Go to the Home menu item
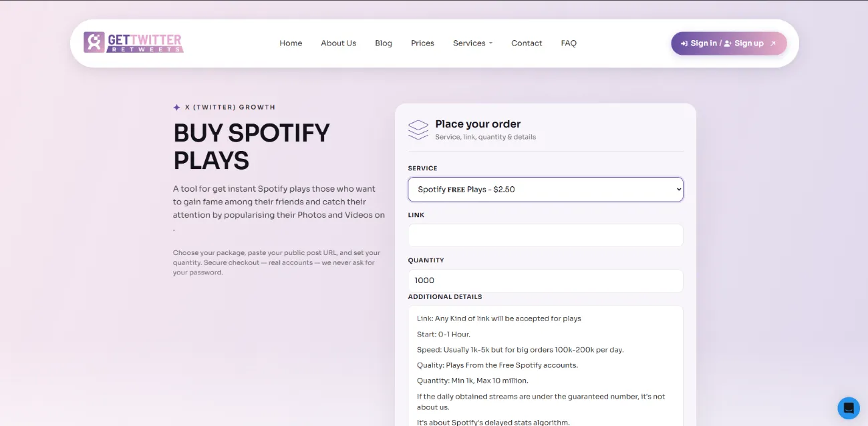This screenshot has width=868, height=426. tap(291, 43)
